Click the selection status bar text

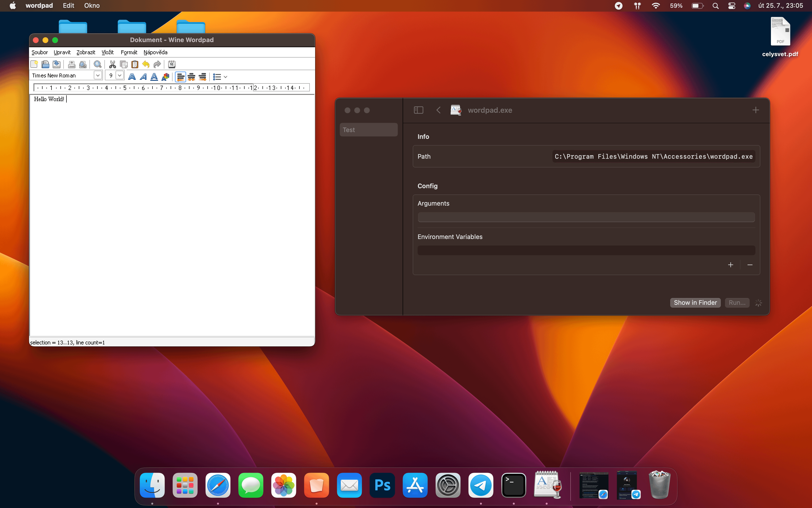[x=67, y=342]
